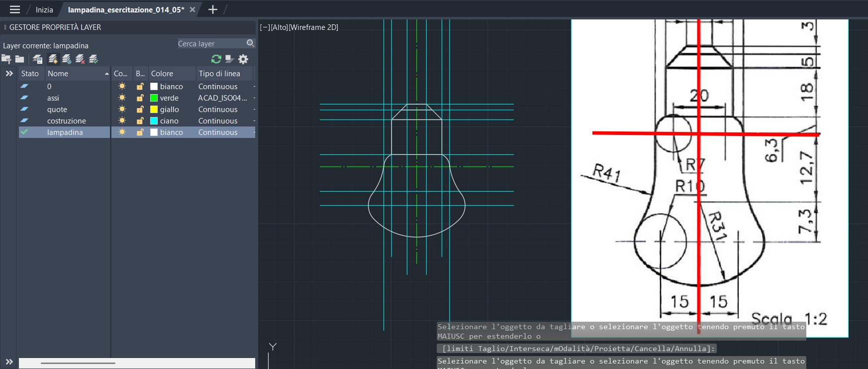Click the status icon of layer assi
Screen dimensions: 868x369
click(24, 98)
